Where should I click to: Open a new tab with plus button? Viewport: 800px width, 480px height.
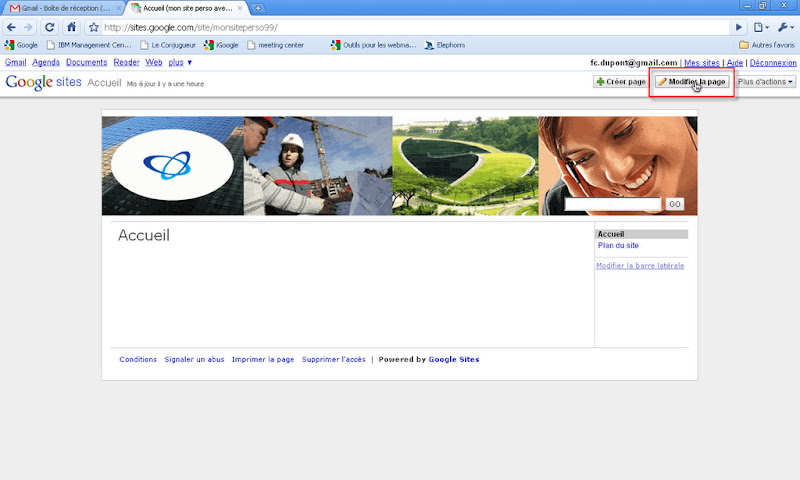click(258, 8)
